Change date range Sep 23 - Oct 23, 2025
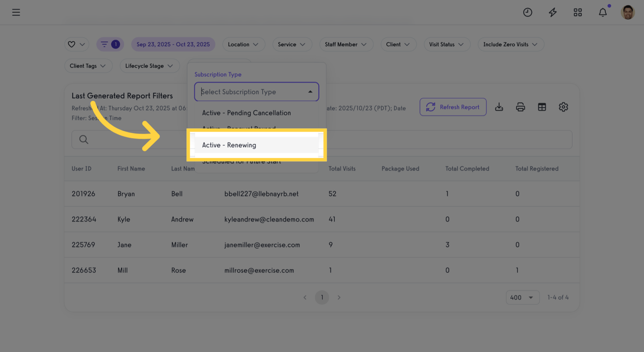Image resolution: width=644 pixels, height=352 pixels. pyautogui.click(x=173, y=44)
